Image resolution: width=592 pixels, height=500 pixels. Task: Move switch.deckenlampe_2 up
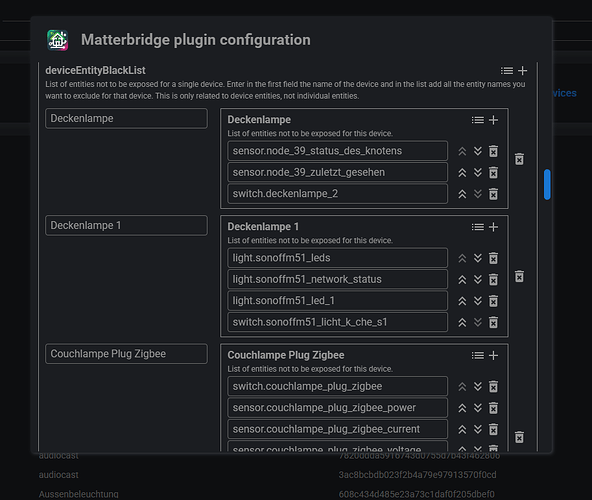click(462, 194)
